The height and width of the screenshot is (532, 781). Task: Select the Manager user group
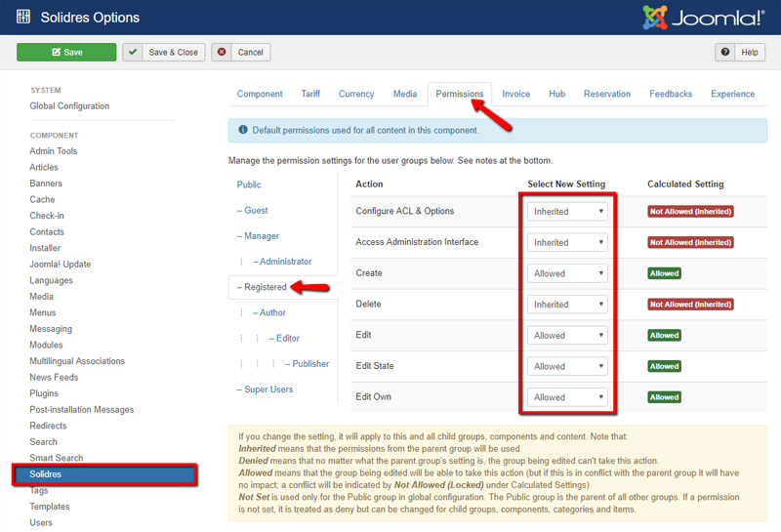pos(258,235)
